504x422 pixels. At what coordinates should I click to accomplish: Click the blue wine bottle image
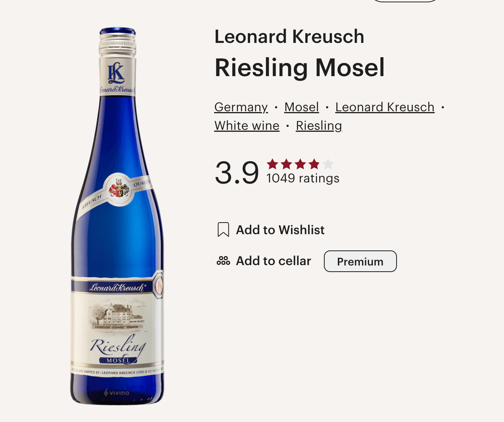pyautogui.click(x=117, y=216)
